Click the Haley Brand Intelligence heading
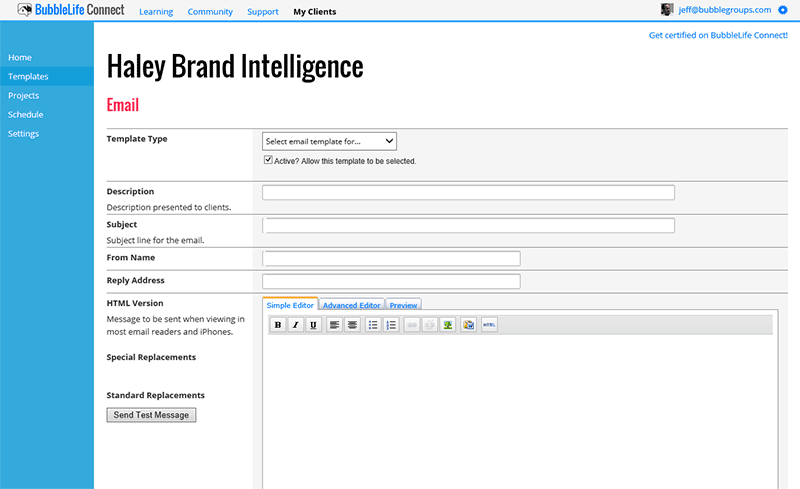Image resolution: width=800 pixels, height=489 pixels. (x=235, y=67)
